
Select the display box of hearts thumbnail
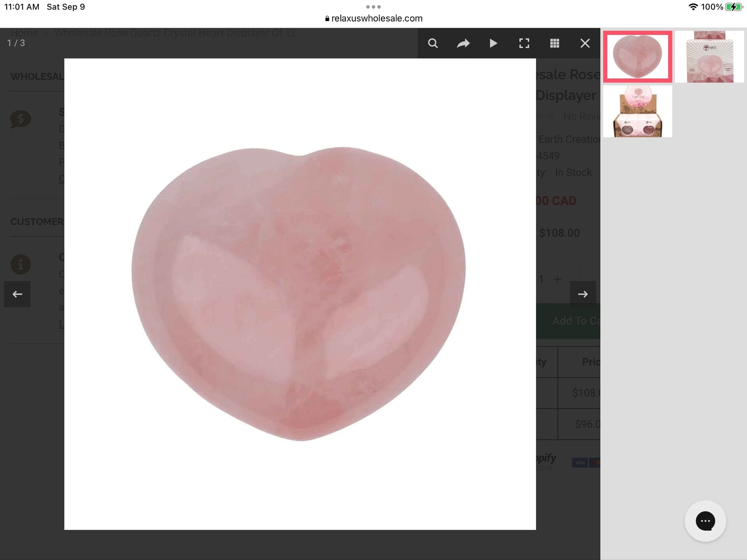[x=638, y=111]
